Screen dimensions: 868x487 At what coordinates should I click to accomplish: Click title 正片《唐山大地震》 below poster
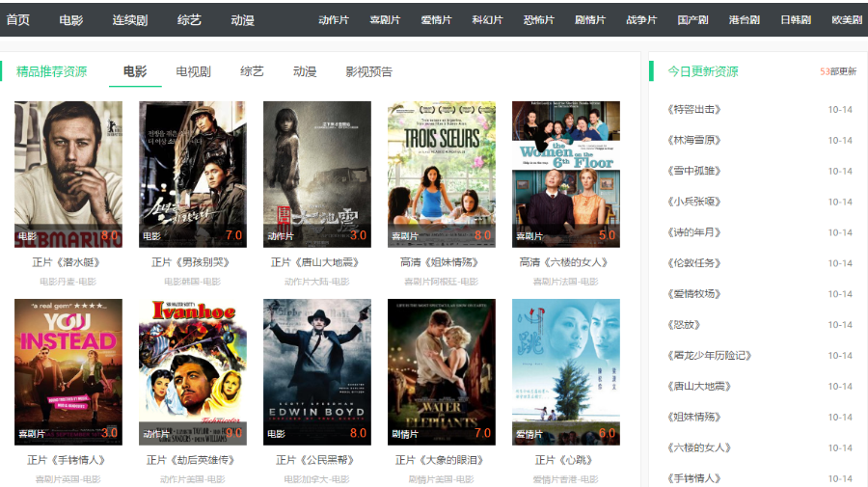(x=315, y=261)
